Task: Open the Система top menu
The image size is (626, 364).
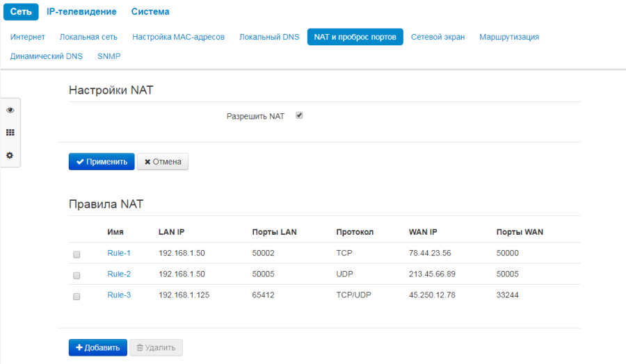Action: click(x=150, y=12)
